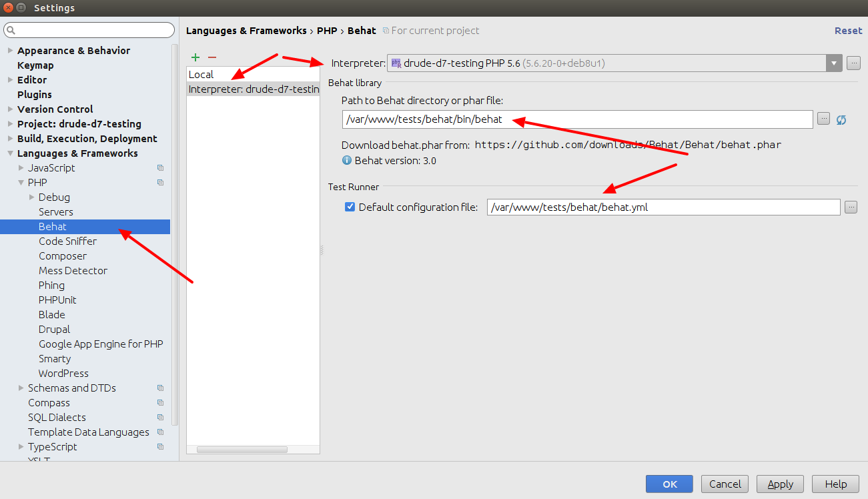
Task: Click the Settings window menu button
Action: (21, 7)
